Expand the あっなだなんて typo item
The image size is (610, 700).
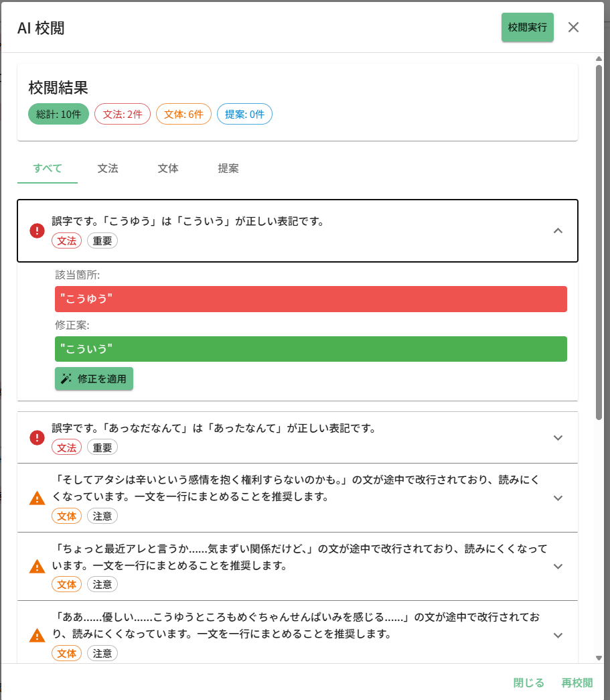(558, 437)
